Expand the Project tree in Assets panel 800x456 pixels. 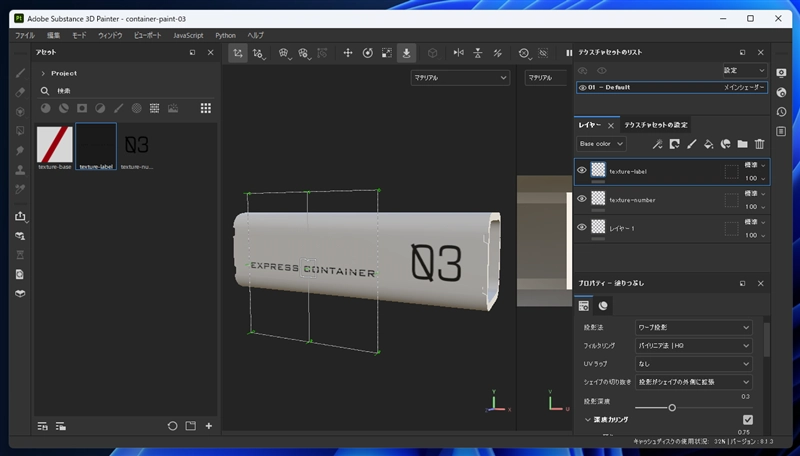click(43, 73)
